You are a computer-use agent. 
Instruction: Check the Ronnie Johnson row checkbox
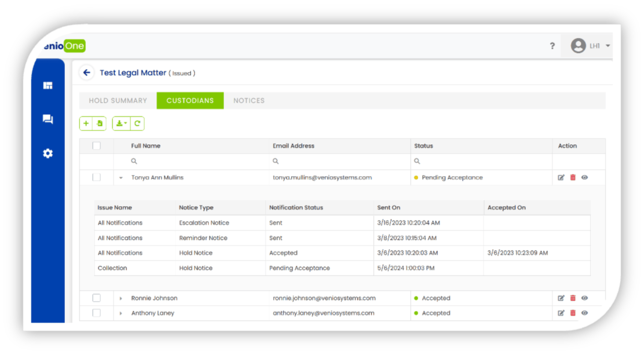tap(96, 298)
